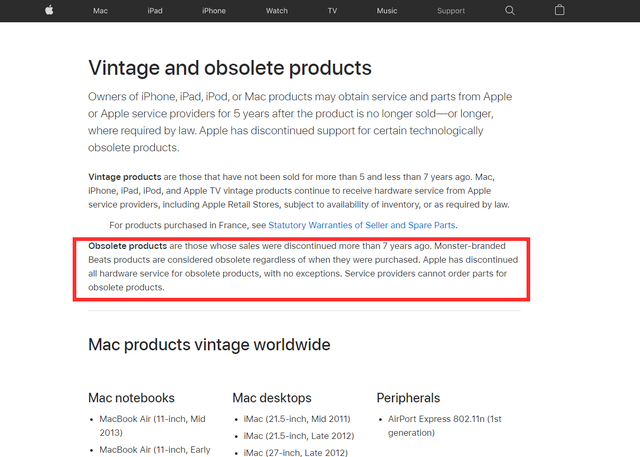
Task: Open the shopping bag icon
Action: 559,10
